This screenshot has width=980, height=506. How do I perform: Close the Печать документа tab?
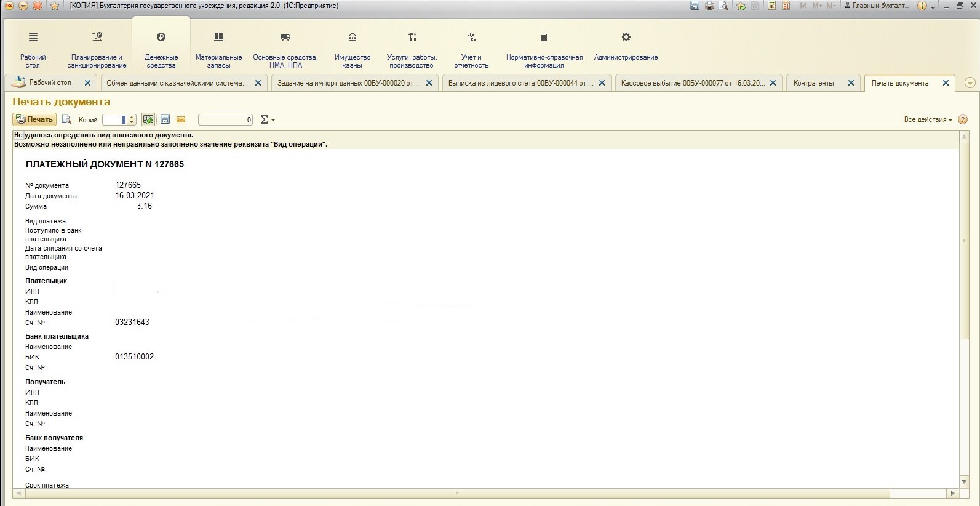pyautogui.click(x=946, y=83)
